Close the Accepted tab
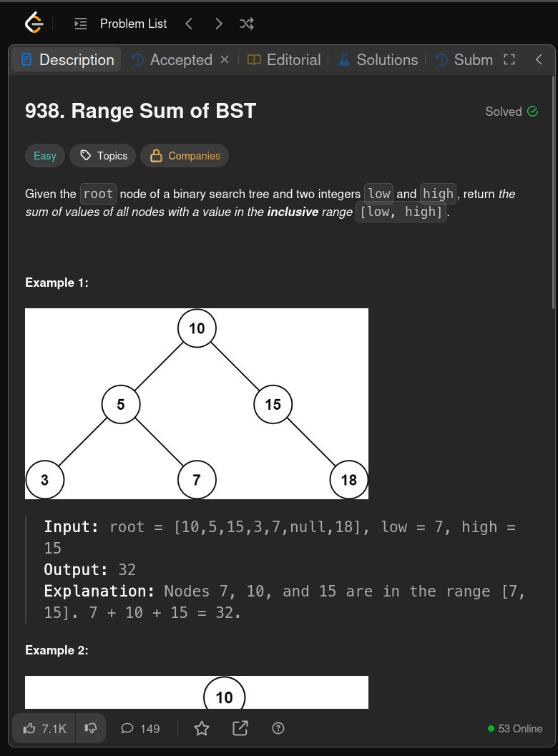 (x=224, y=59)
